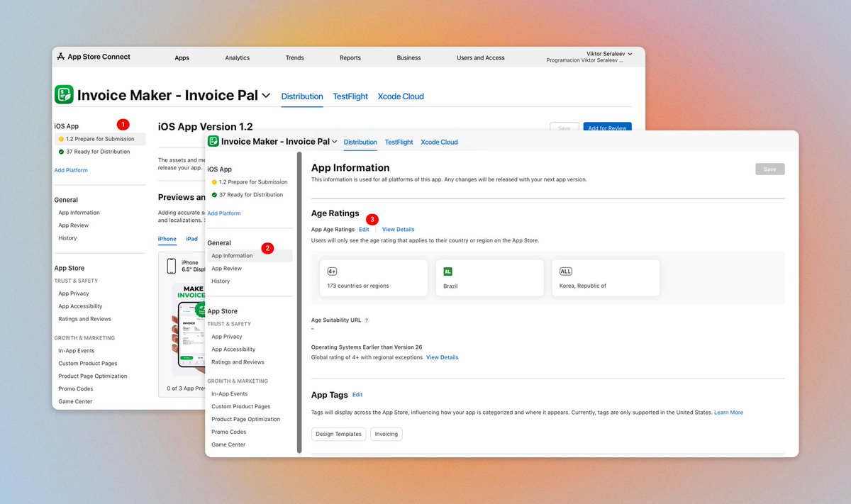
Task: Open Apps in the top navigation
Action: point(182,58)
